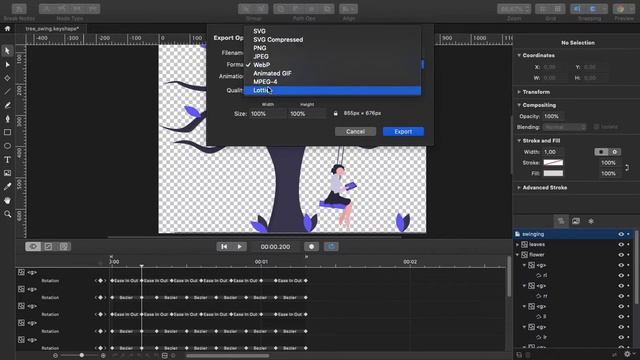Click the Fill color swatch
Viewport: 640px width, 360px height.
(553, 173)
